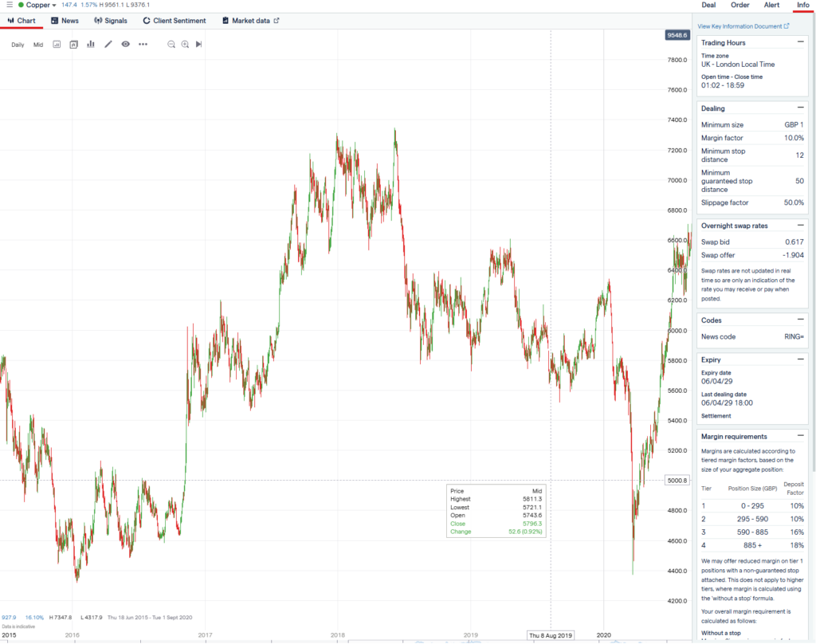Screen dimensions: 816x644
Task: Switch to the Chart tab
Action: 22,21
